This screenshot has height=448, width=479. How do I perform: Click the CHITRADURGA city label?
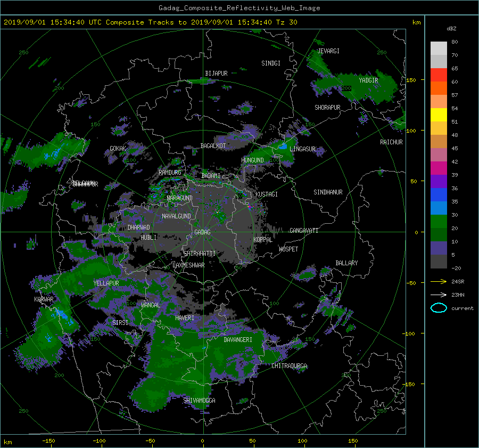(290, 366)
